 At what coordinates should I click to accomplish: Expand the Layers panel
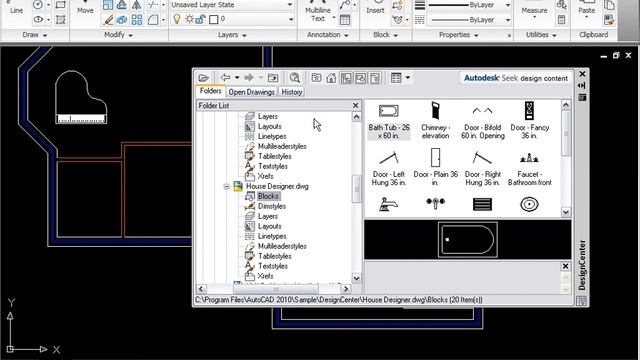[232, 35]
